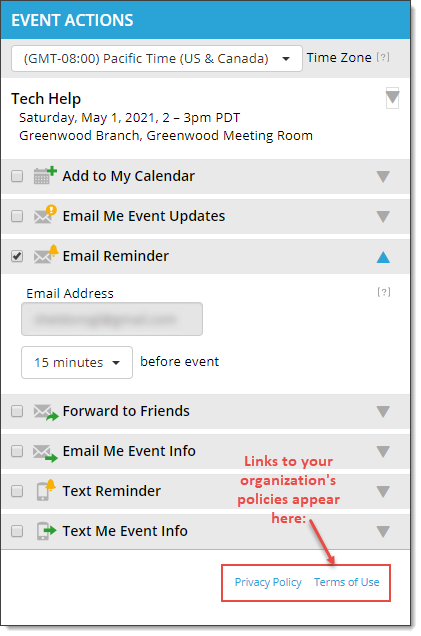This screenshot has width=421, height=636.
Task: Click the Forward to Friends envelope arrow icon
Action: point(45,412)
